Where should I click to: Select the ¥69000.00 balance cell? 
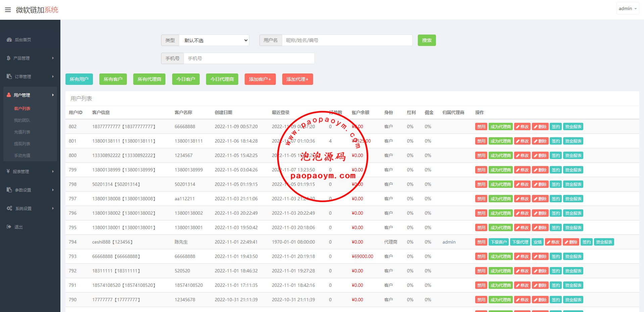[362, 256]
